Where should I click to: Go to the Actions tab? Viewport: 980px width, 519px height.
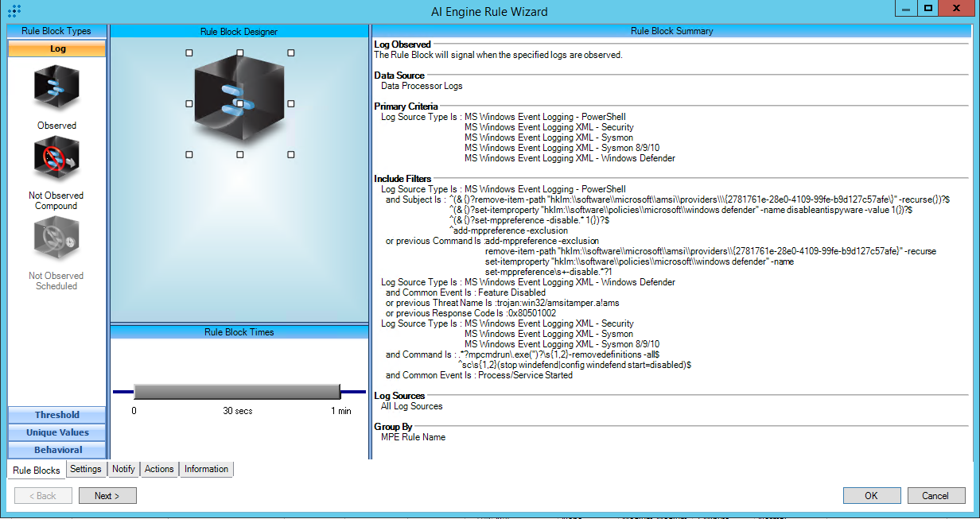[x=159, y=469]
